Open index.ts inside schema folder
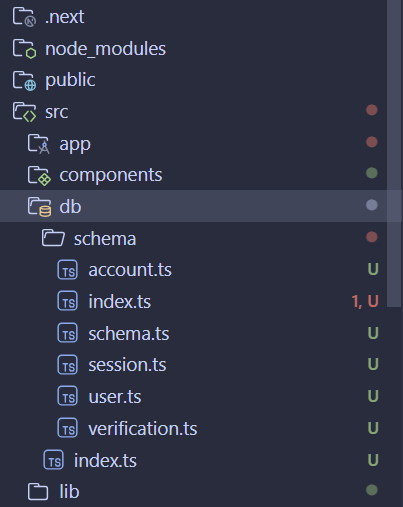The image size is (403, 507). [x=120, y=302]
